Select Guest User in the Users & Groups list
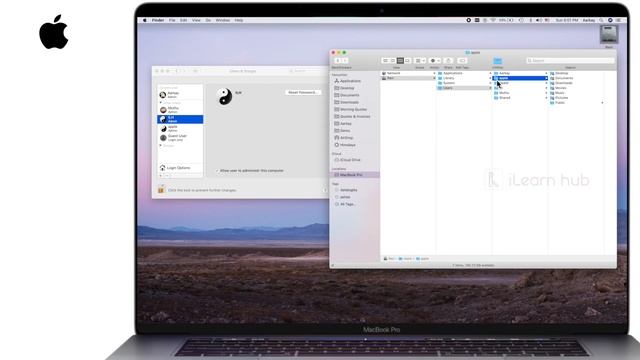This screenshot has width=640, height=360. (x=180, y=138)
